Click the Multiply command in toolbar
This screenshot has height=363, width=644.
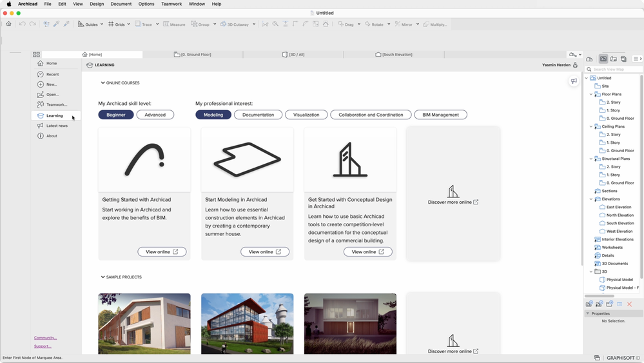435,25
